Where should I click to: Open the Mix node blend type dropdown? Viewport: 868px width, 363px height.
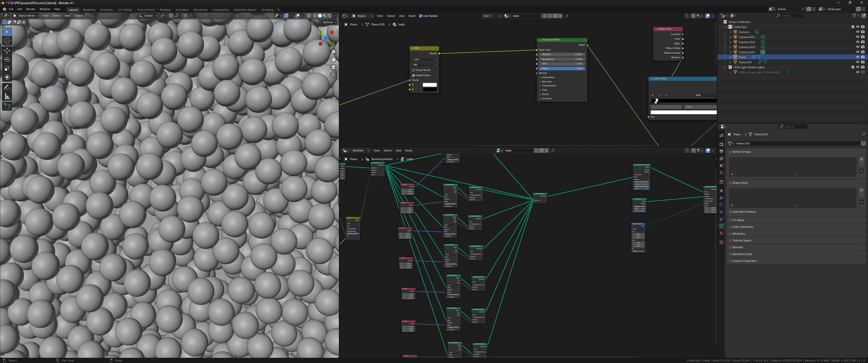click(425, 65)
